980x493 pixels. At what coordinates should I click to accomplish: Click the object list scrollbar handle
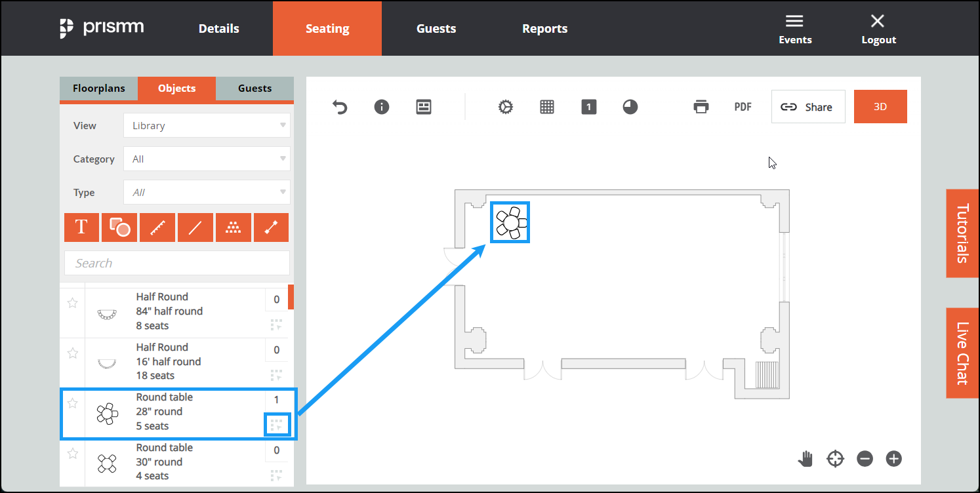click(x=291, y=297)
